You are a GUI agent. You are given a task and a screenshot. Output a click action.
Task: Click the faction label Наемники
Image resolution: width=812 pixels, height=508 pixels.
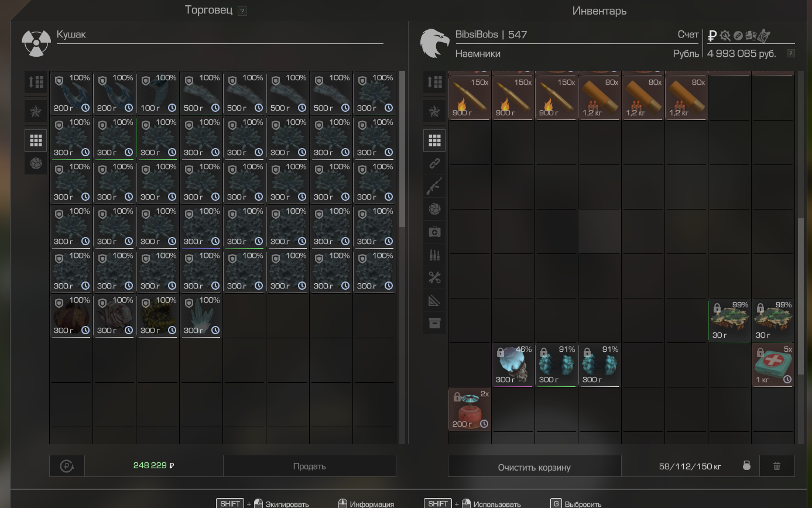478,54
